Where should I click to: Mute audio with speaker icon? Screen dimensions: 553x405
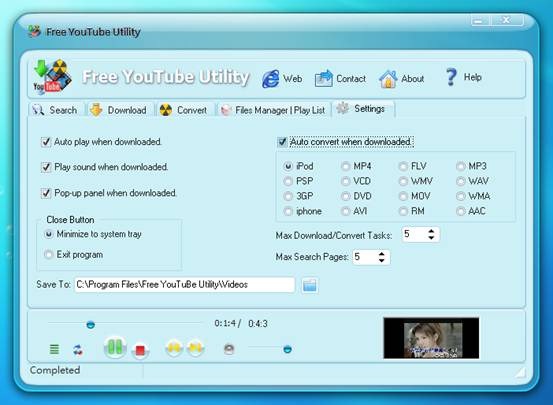point(229,349)
